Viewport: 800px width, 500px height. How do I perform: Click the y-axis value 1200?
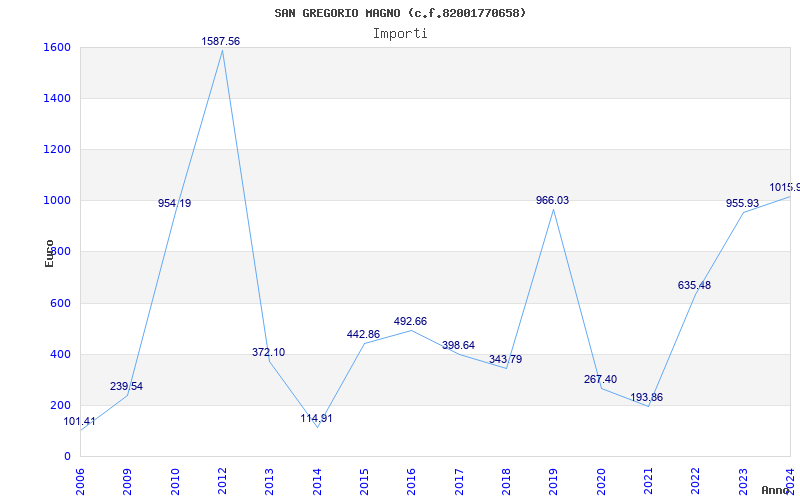click(55, 149)
